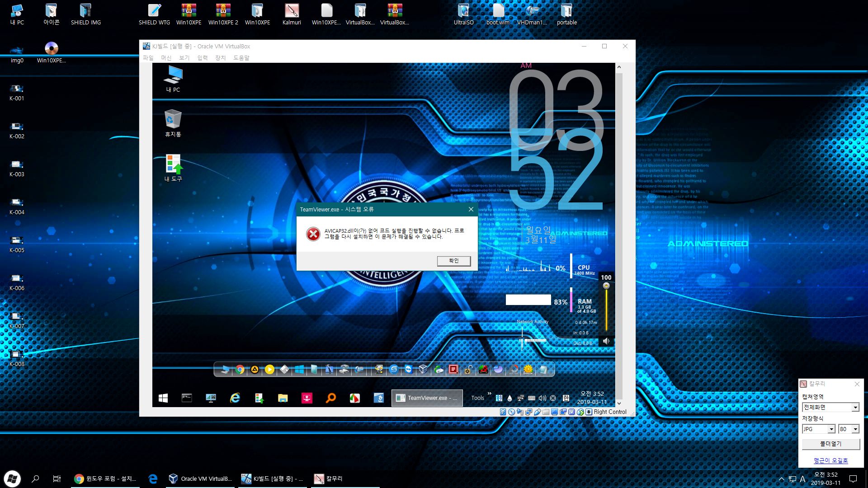Click 폴더열기 button in Kalmuri
Viewport: 868px width, 488px height.
[831, 444]
